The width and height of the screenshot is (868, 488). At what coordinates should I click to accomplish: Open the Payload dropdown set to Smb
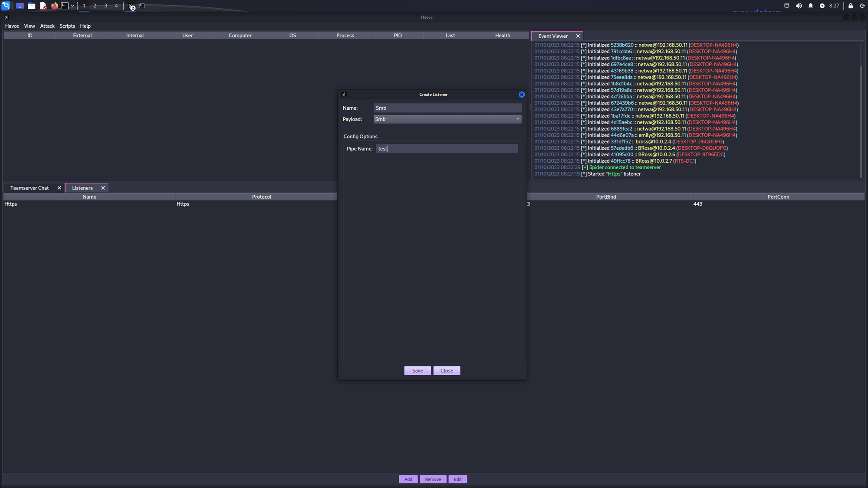point(447,119)
